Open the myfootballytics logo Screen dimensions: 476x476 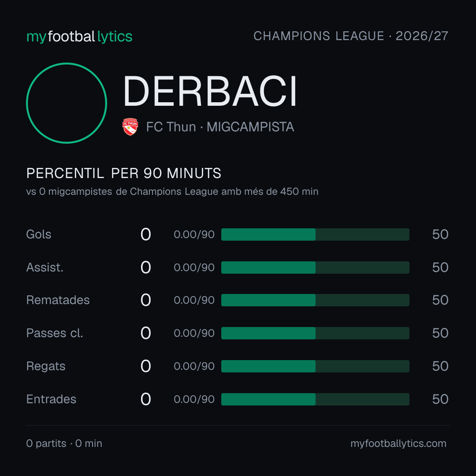coord(79,37)
